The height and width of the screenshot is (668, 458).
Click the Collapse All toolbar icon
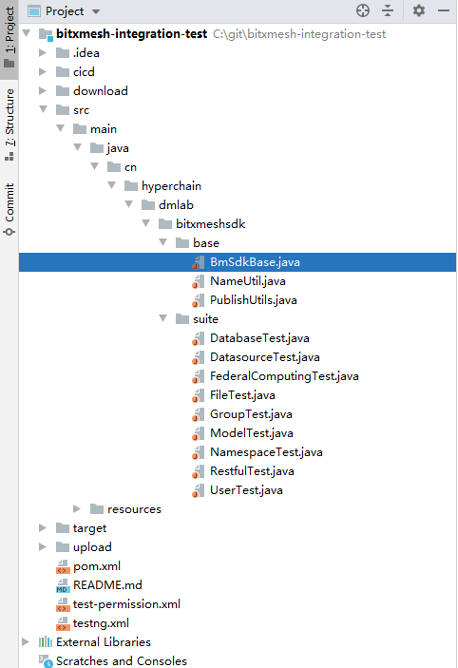coord(388,11)
